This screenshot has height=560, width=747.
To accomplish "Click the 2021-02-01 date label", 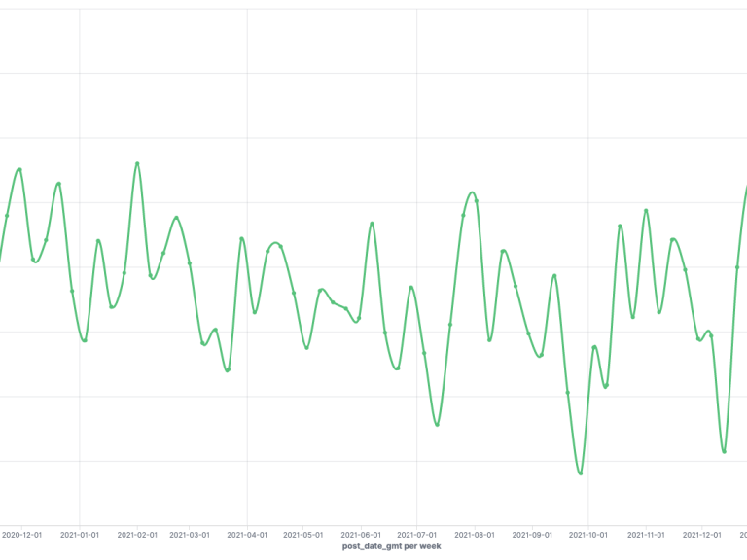I will point(137,535).
